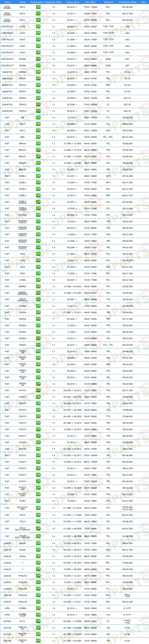Select fuel icon in Lancia Y 04.1997 row

pos(38,563)
